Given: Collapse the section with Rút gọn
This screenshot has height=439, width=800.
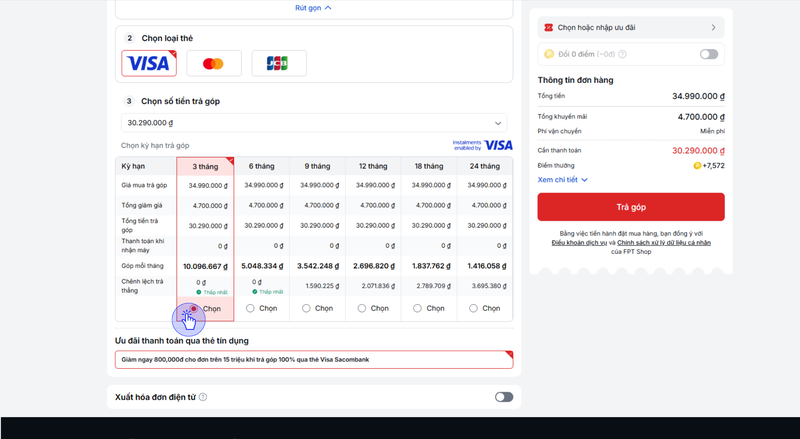Looking at the screenshot, I should (313, 8).
